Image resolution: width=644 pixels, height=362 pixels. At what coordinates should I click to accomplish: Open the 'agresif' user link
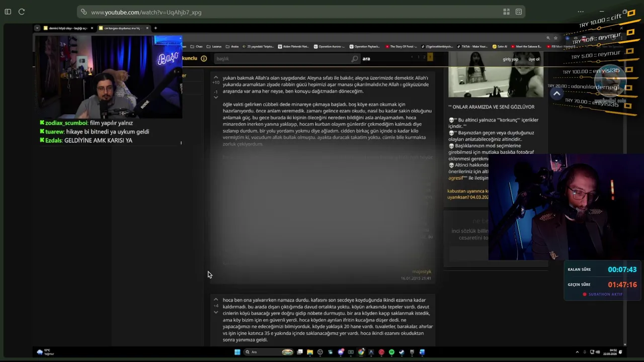[455, 178]
